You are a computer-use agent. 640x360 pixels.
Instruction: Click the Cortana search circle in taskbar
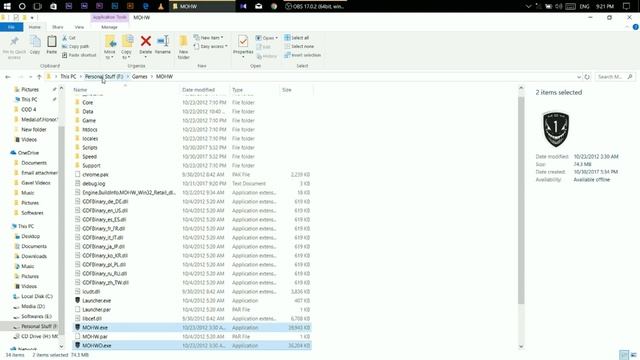click(x=22, y=6)
